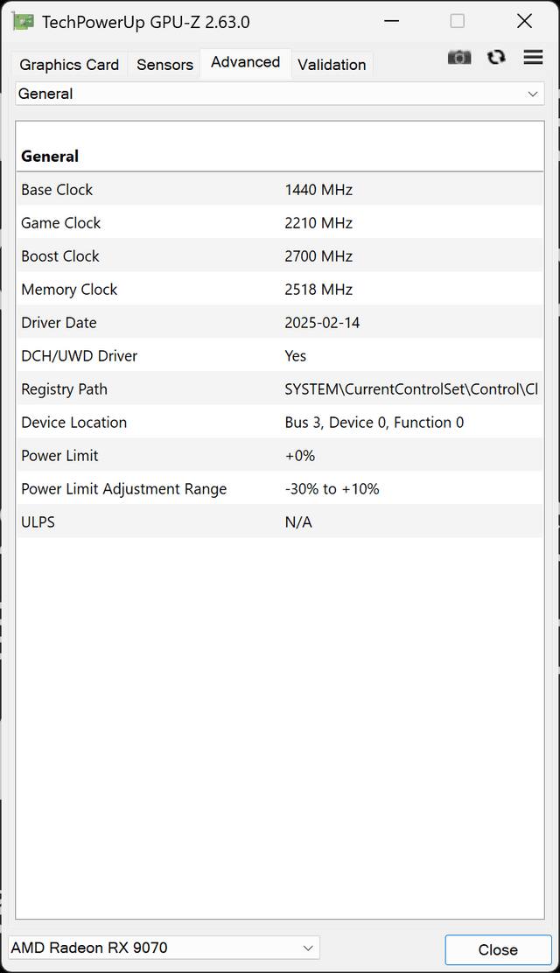Click the Close button
560x973 pixels.
[498, 949]
